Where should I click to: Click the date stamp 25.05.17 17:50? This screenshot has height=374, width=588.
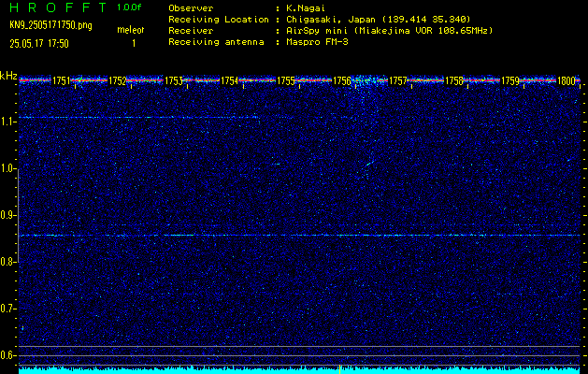tap(39, 44)
